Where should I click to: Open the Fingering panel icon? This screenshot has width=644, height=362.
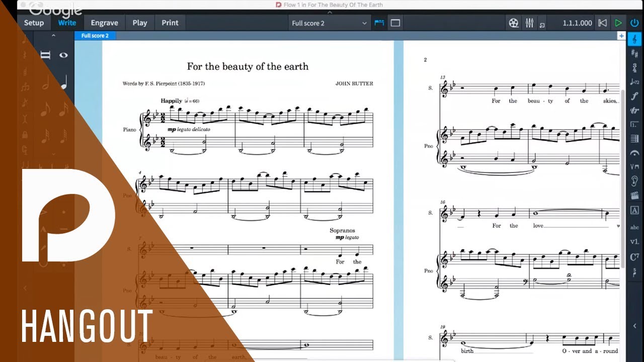[x=634, y=272]
